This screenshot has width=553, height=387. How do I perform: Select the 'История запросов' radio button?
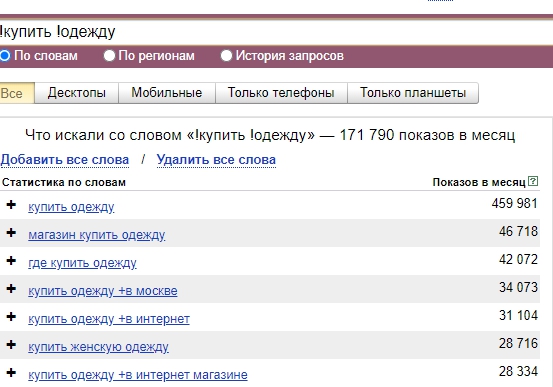[226, 56]
